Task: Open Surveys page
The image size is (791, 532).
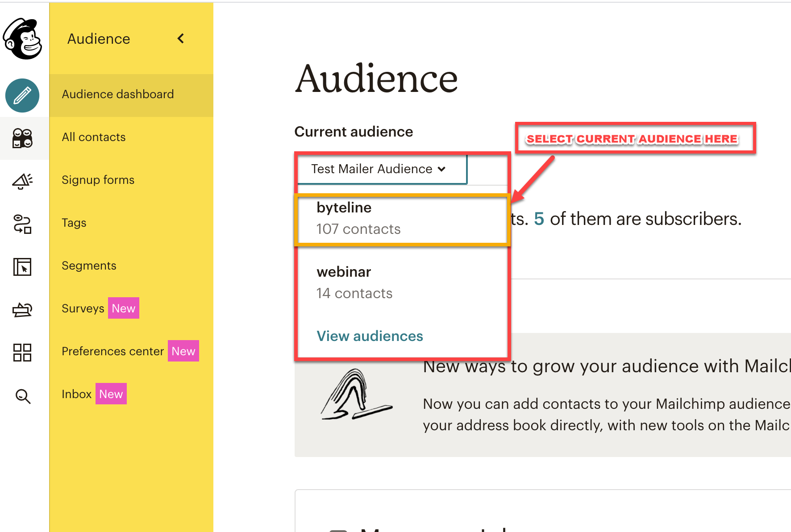Action: pos(83,308)
